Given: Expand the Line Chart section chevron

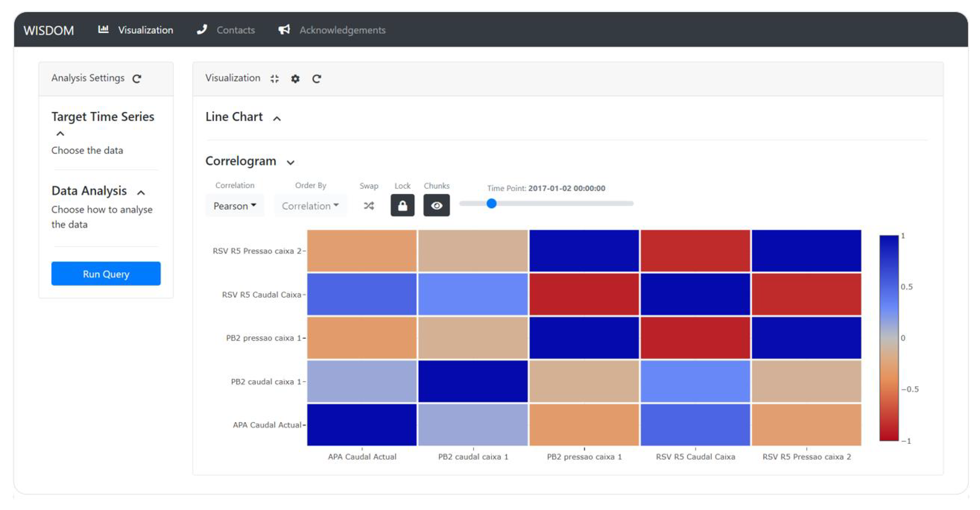Looking at the screenshot, I should (277, 119).
